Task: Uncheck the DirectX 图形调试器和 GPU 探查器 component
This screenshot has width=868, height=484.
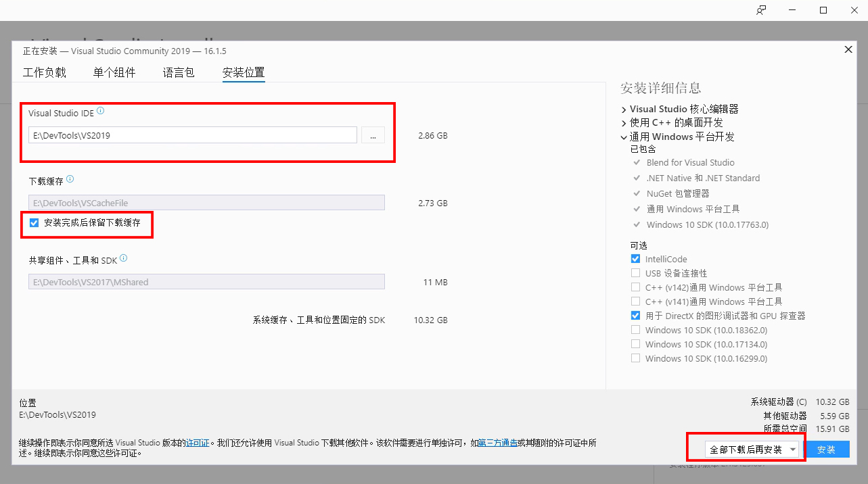Action: coord(635,315)
